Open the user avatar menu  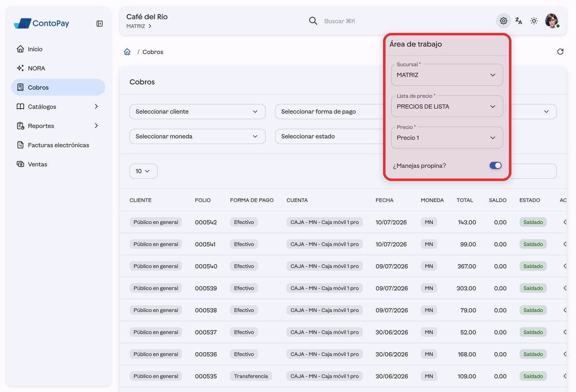pyautogui.click(x=552, y=21)
